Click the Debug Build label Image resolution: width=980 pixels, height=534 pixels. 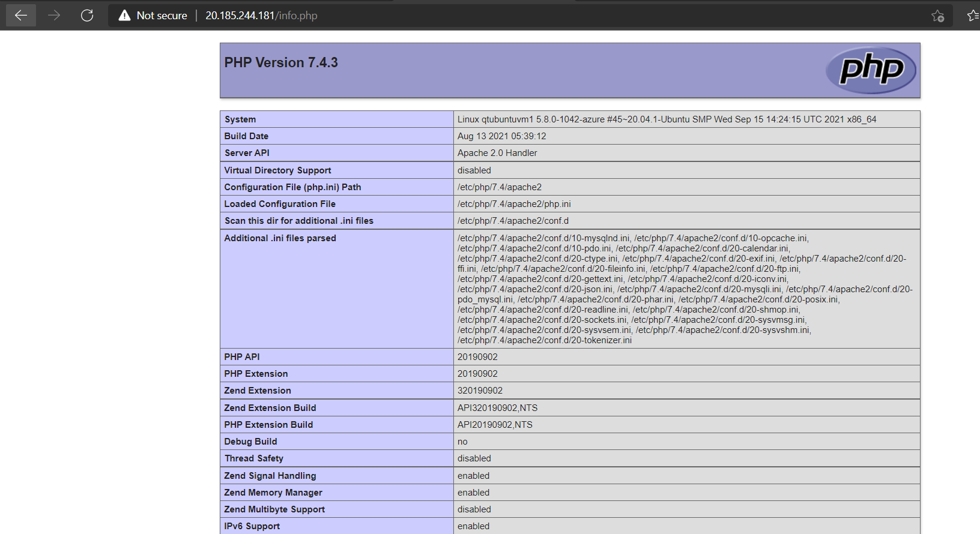point(250,442)
